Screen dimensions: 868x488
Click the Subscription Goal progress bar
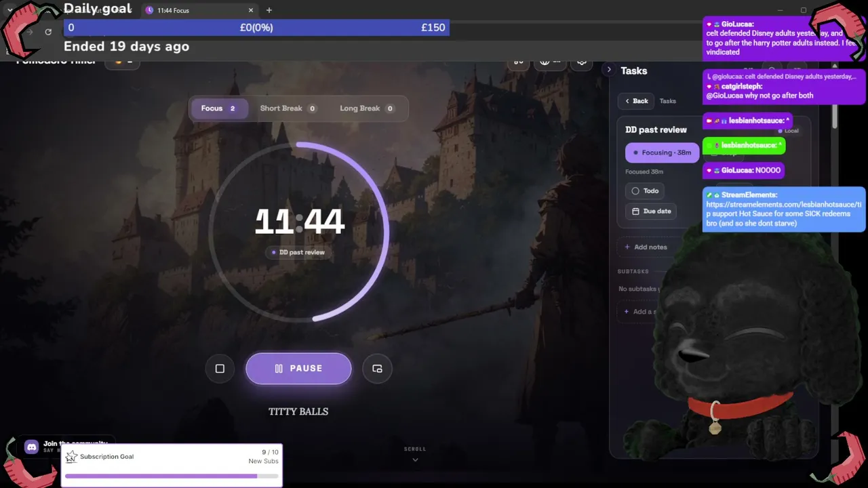[x=172, y=476]
